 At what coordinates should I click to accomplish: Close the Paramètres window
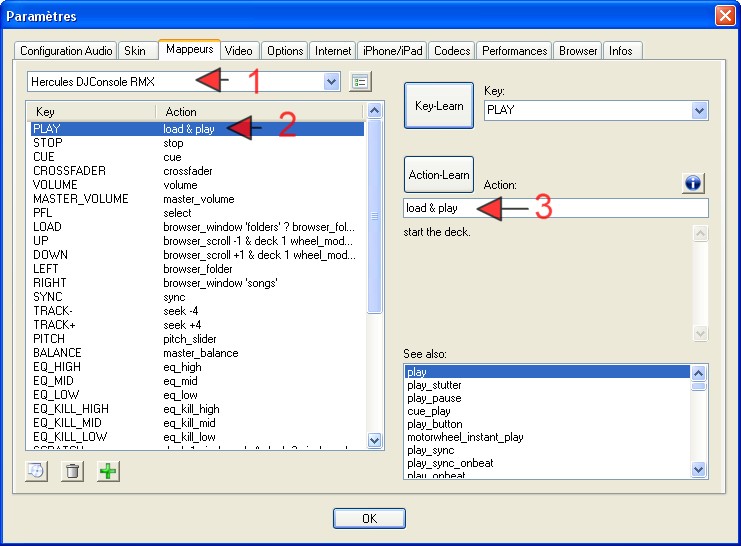click(x=725, y=15)
